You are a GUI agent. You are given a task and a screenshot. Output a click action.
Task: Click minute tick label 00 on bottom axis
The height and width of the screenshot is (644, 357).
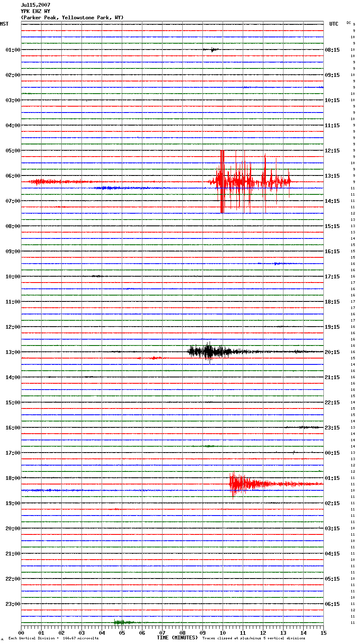click(21, 633)
